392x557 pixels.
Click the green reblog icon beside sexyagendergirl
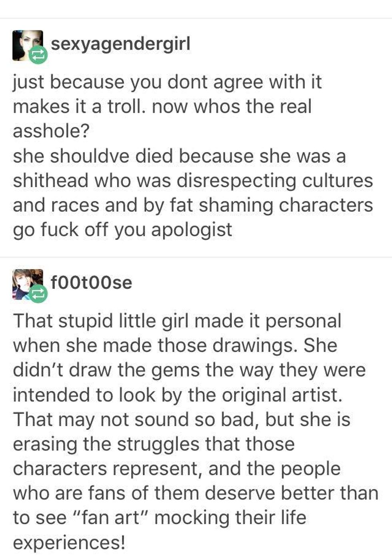point(38,55)
